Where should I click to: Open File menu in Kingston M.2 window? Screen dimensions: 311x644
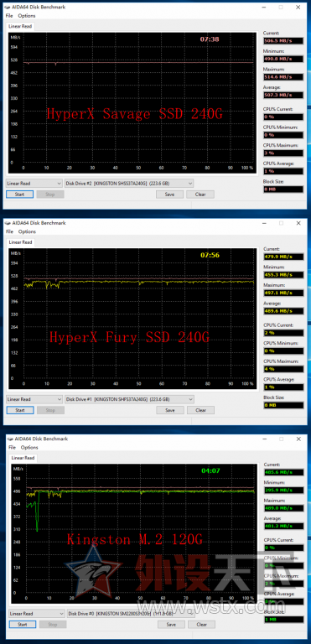(12, 447)
